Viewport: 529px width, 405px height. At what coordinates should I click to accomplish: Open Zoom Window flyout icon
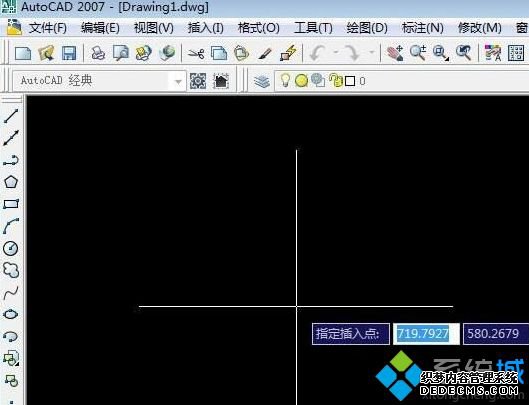pyautogui.click(x=441, y=53)
